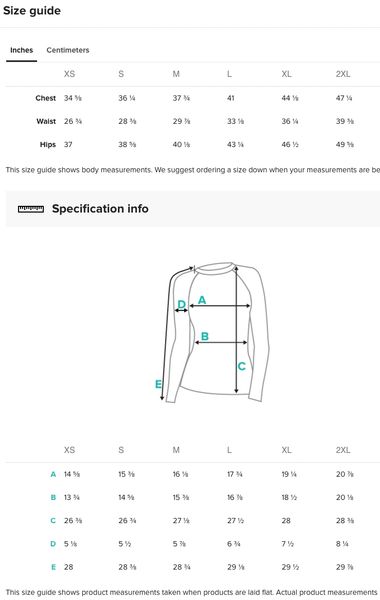Click the Chest row label

coord(46,98)
